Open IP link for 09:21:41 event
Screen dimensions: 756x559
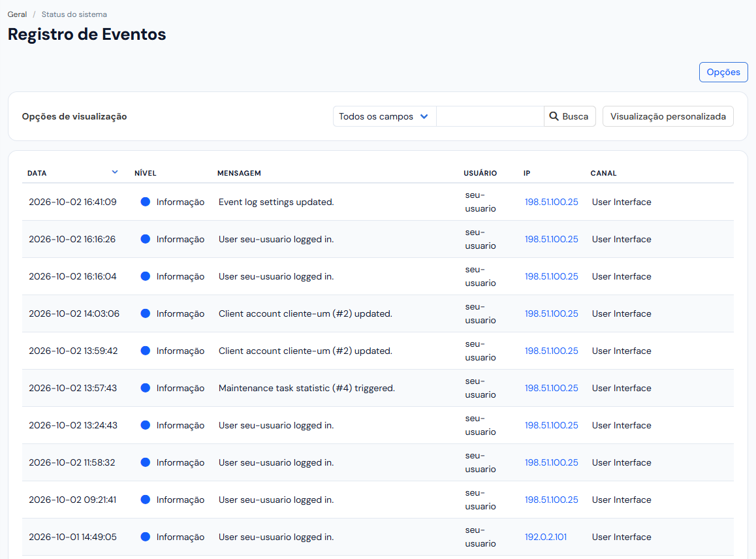(551, 500)
